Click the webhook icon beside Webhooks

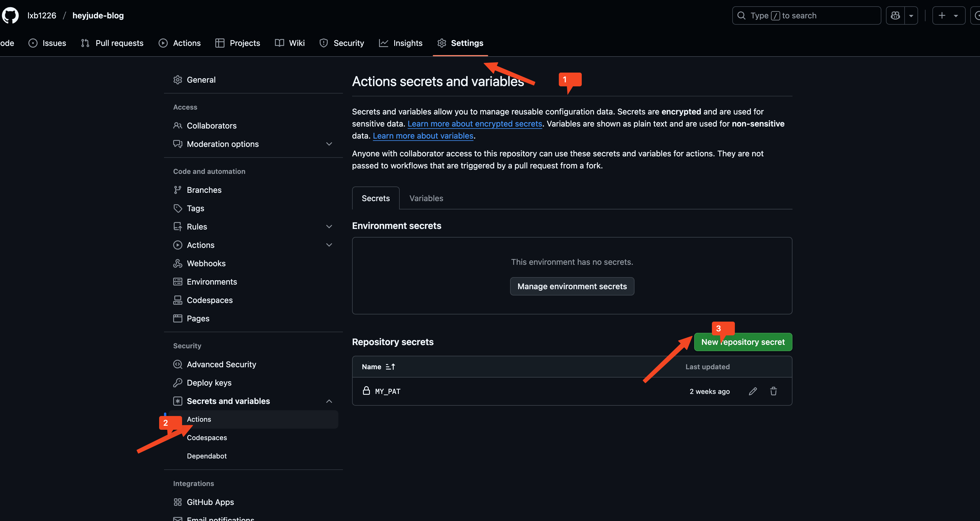tap(178, 263)
